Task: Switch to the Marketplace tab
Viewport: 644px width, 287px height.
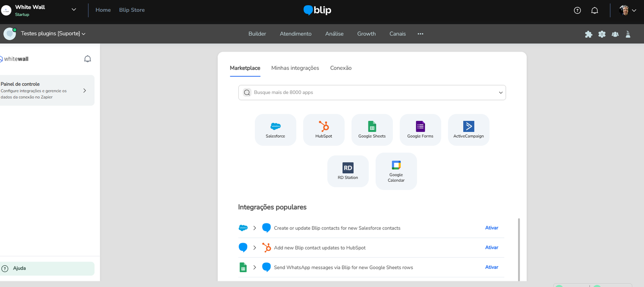Action: (x=245, y=68)
